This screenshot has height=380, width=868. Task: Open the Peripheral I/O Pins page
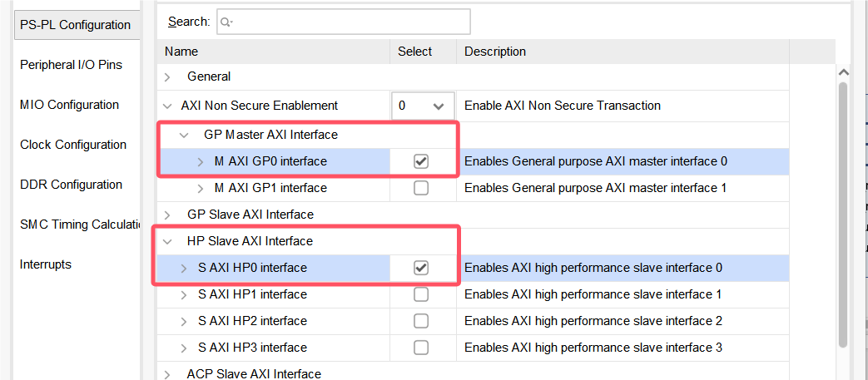[71, 65]
